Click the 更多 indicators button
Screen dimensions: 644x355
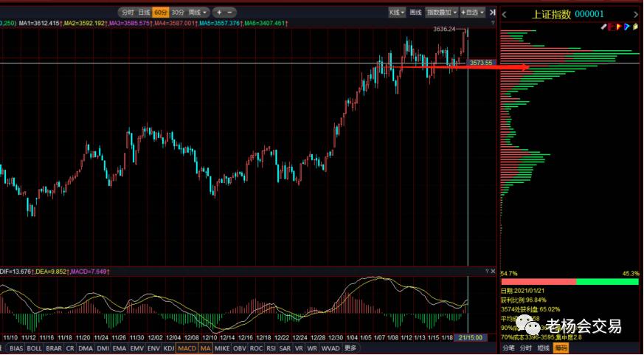click(350, 348)
